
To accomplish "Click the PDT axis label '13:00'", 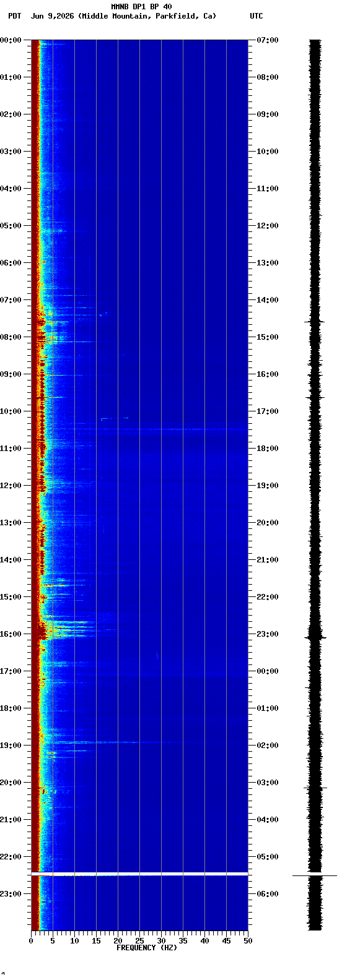I will [x=11, y=523].
